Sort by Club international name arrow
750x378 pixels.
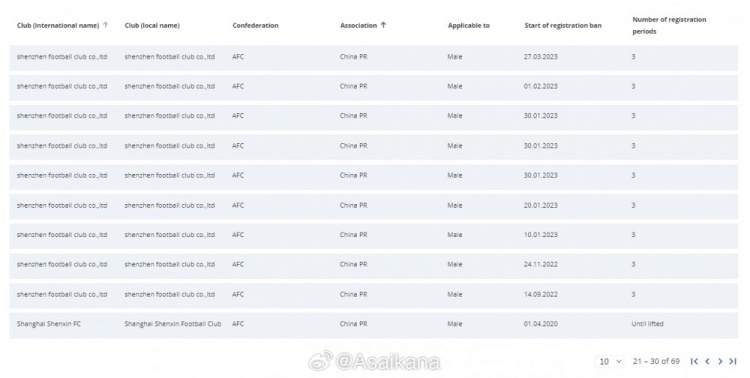106,25
